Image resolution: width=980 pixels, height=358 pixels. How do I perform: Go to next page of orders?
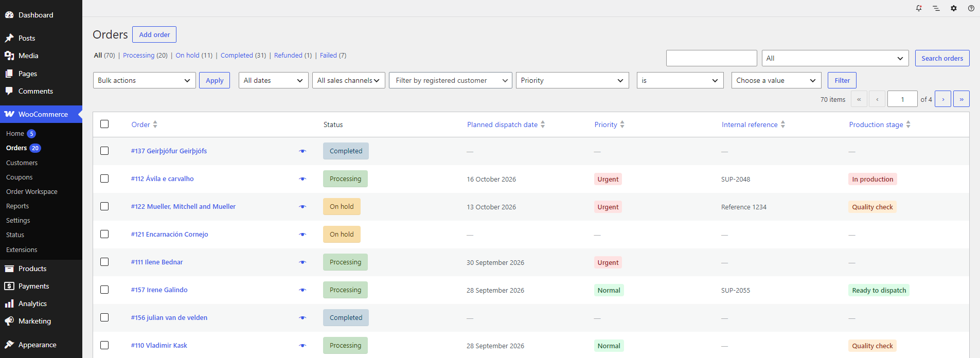943,99
